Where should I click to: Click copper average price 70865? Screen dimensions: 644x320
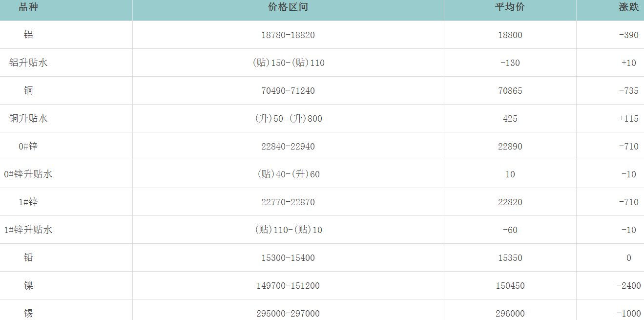[510, 91]
